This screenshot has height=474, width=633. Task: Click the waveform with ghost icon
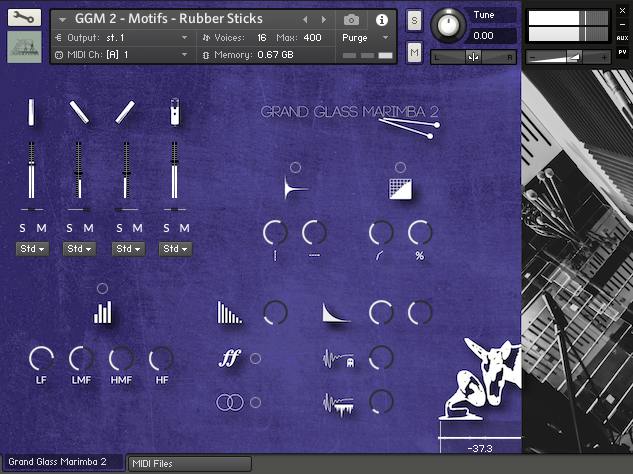pyautogui.click(x=338, y=359)
